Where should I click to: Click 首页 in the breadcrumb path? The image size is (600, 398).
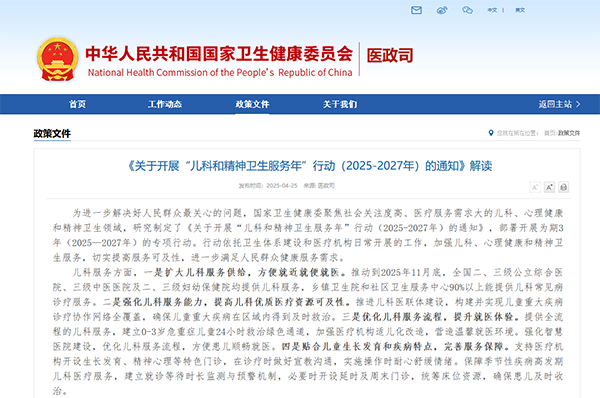coord(549,133)
